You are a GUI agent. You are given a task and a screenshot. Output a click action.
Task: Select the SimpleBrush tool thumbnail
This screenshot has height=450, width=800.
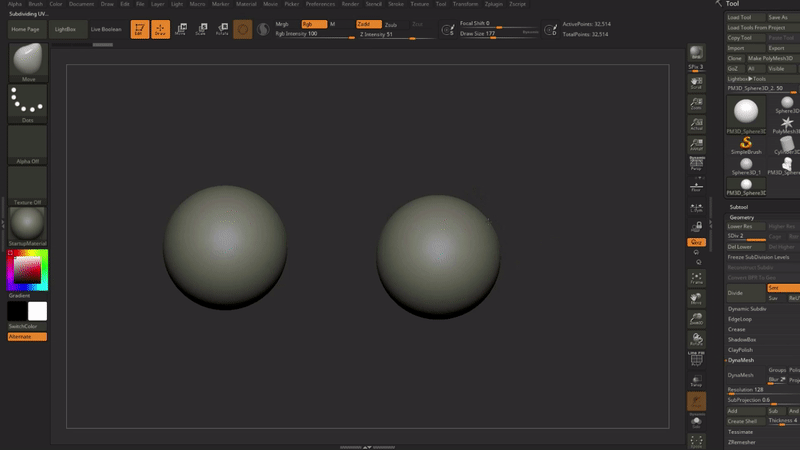746,145
